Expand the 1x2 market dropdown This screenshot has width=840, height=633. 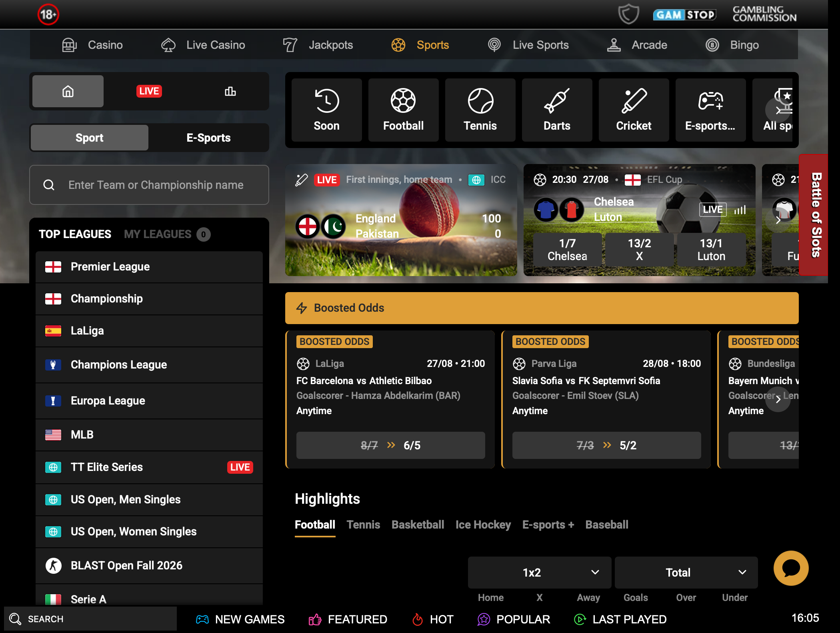tap(540, 572)
